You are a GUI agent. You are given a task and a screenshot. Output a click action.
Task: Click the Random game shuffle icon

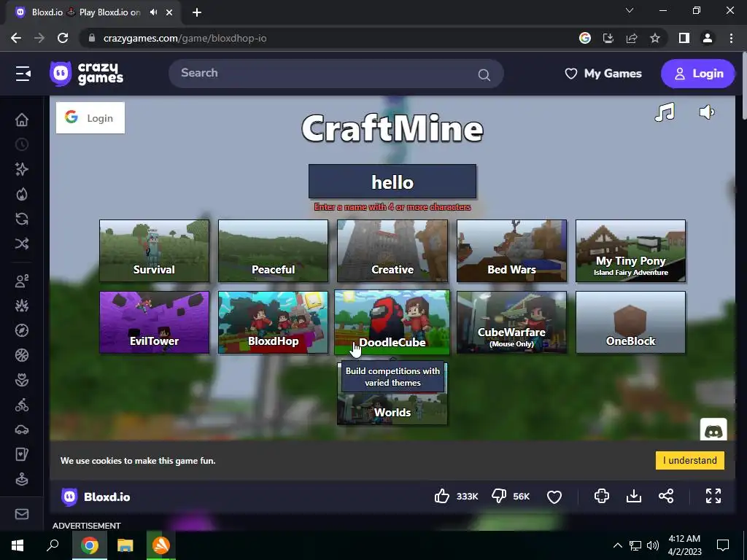[22, 244]
